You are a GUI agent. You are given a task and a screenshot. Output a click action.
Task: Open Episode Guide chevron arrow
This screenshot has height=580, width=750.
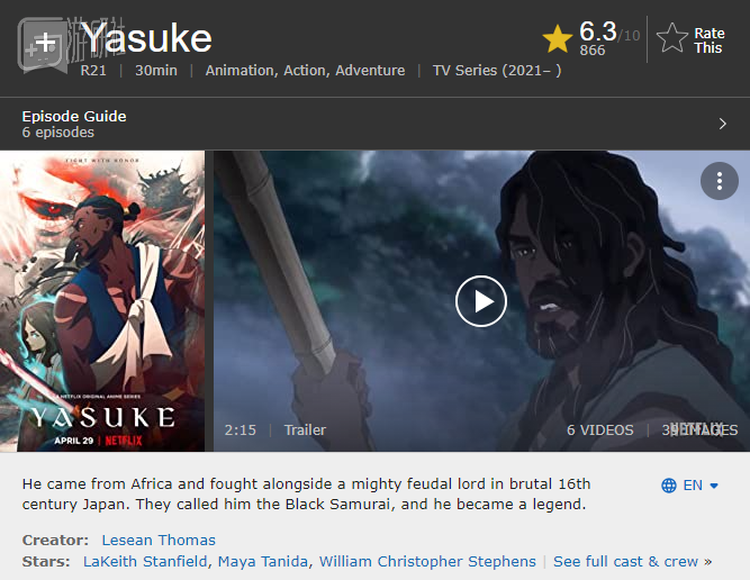pyautogui.click(x=723, y=124)
